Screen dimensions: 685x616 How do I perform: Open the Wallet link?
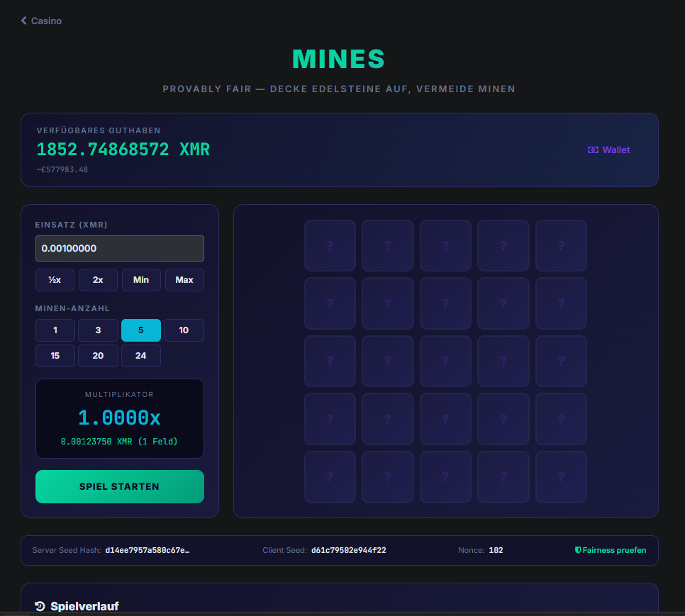(608, 150)
